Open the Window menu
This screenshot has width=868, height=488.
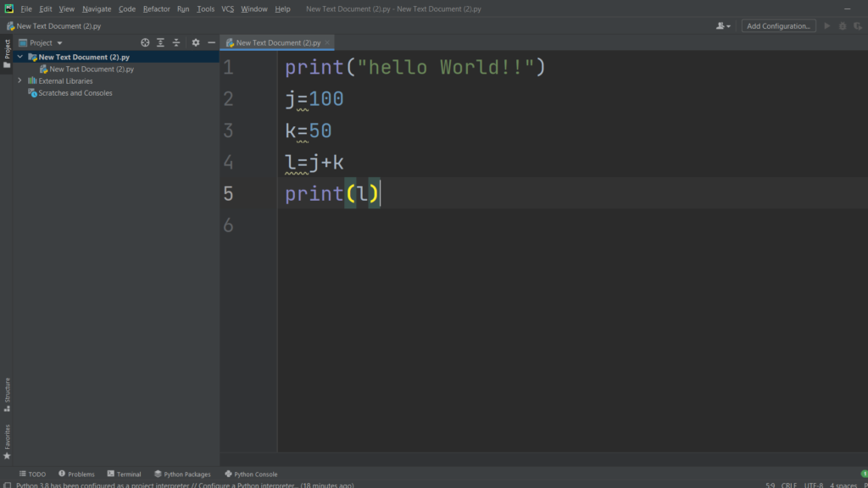coord(254,8)
